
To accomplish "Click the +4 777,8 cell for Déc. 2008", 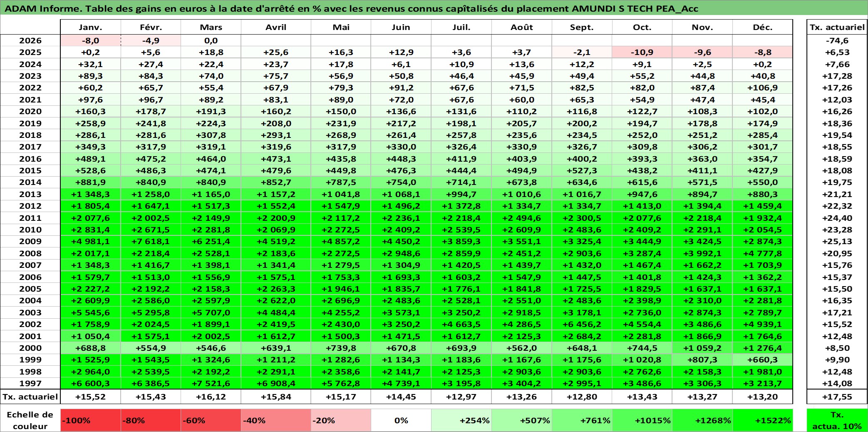I will [763, 253].
